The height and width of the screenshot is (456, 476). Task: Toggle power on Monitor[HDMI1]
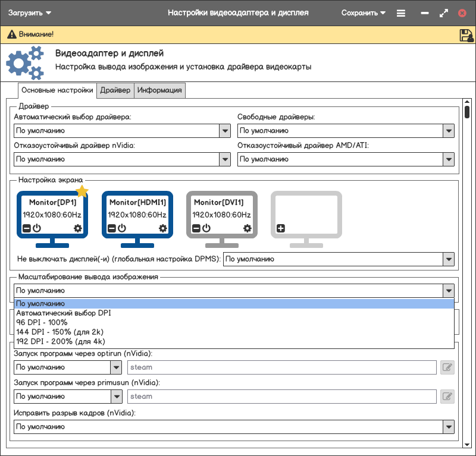[x=121, y=228]
